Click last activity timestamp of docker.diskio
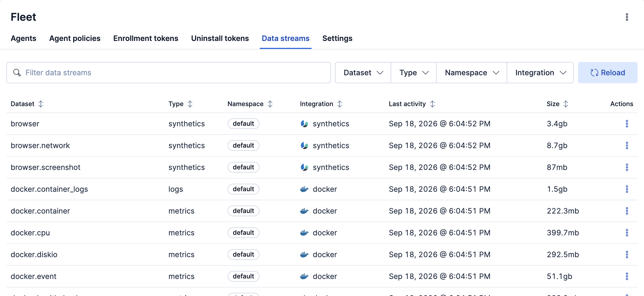 click(x=440, y=255)
